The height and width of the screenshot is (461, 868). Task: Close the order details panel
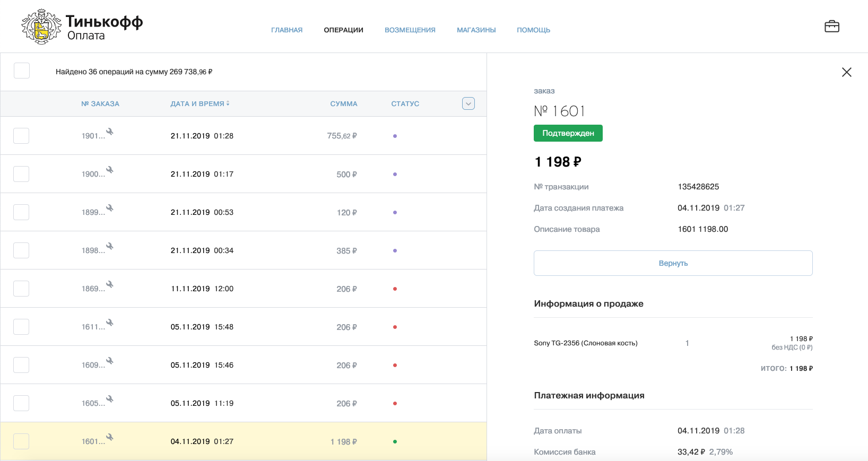point(846,72)
